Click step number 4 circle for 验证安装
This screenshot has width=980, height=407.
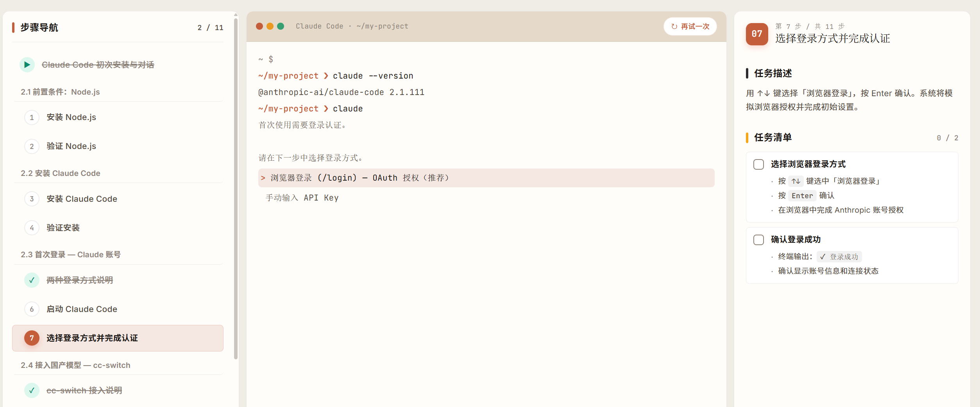pyautogui.click(x=32, y=228)
